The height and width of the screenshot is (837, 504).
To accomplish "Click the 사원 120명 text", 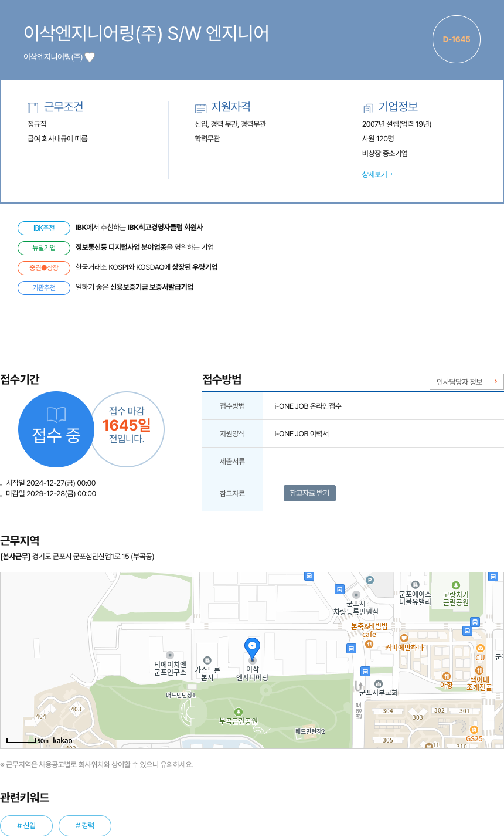I will coord(378,139).
